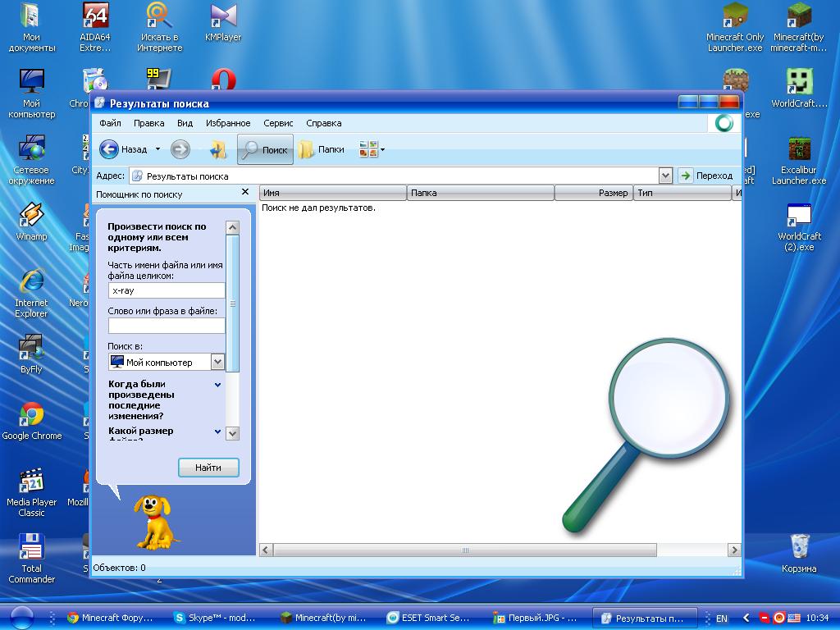
Task: Open the Файл menu
Action: 110,123
